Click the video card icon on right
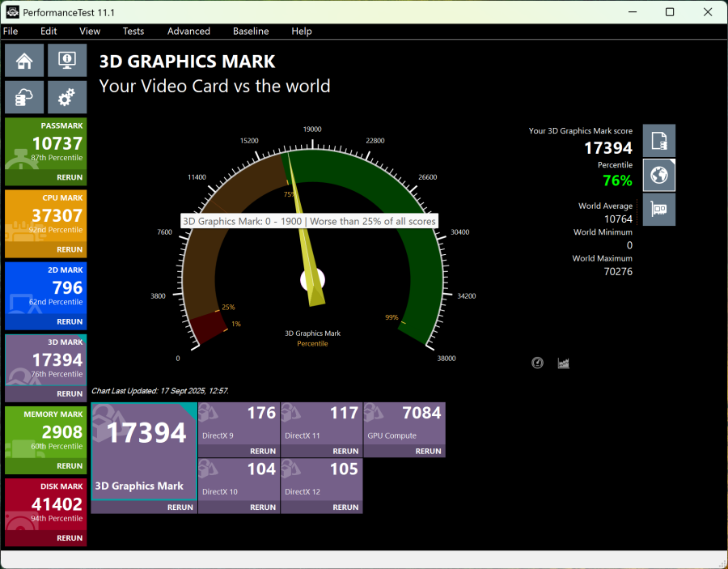Viewport: 728px width, 569px height. [x=658, y=210]
